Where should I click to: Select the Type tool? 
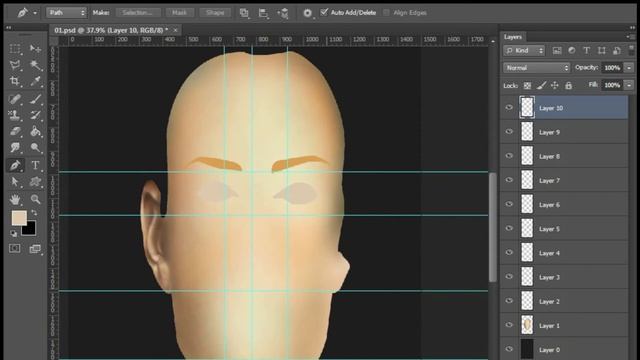click(36, 165)
